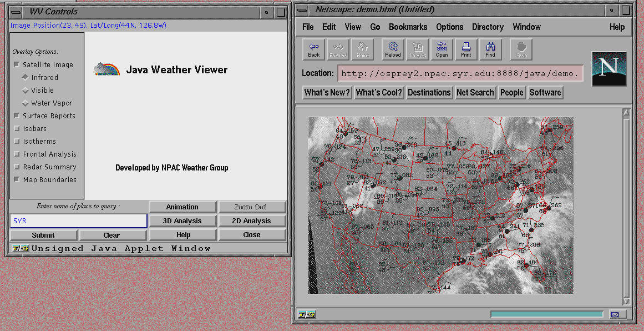
Task: Clear the place query field
Action: (x=113, y=235)
